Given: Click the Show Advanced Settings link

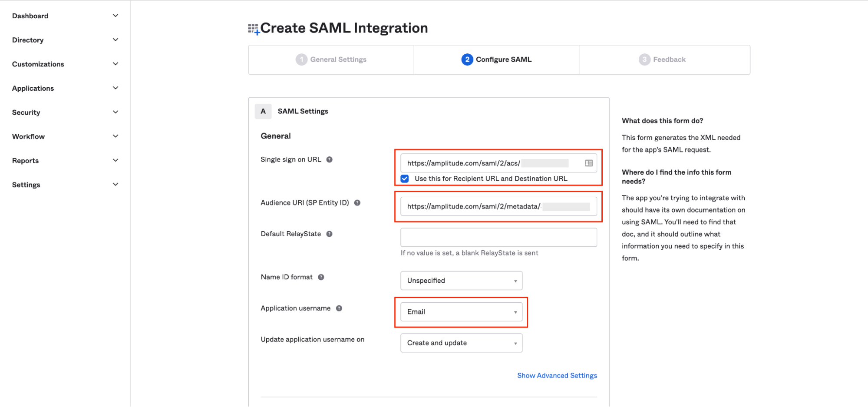Looking at the screenshot, I should coord(557,376).
